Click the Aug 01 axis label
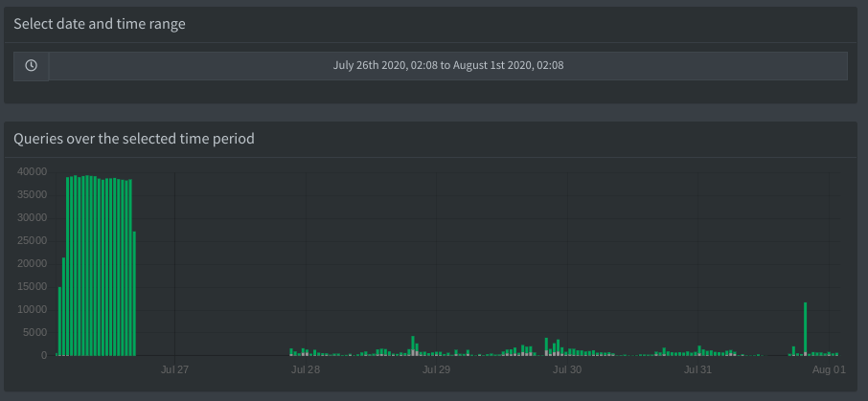The width and height of the screenshot is (868, 401). point(830,370)
